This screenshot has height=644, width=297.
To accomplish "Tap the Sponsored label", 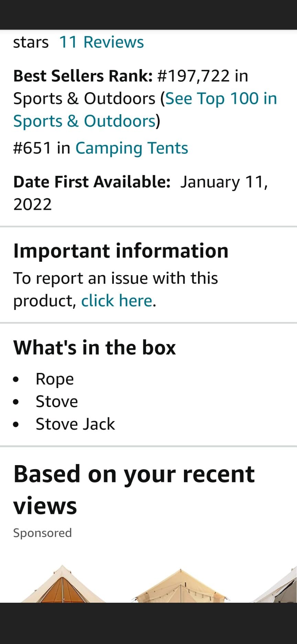I will [42, 533].
